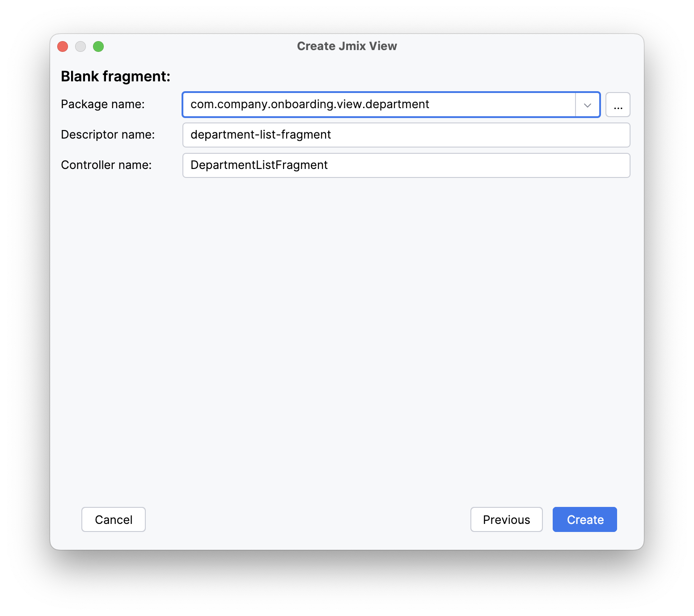Click the Package name label
This screenshot has height=616, width=694.
coord(103,104)
